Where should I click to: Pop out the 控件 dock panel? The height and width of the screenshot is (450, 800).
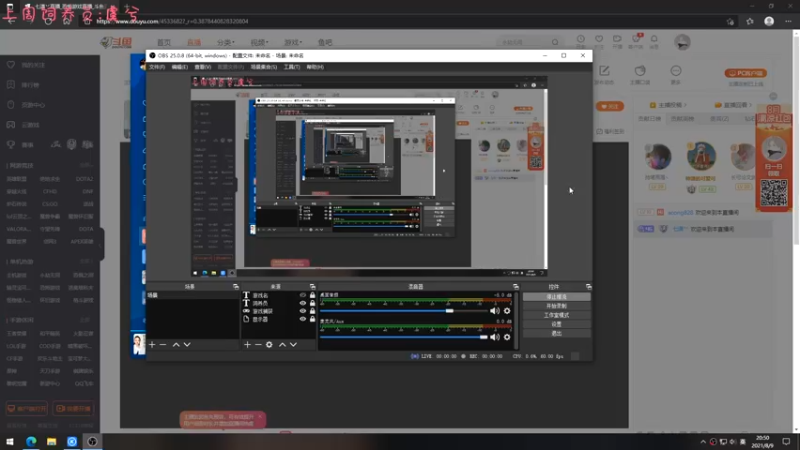point(588,287)
